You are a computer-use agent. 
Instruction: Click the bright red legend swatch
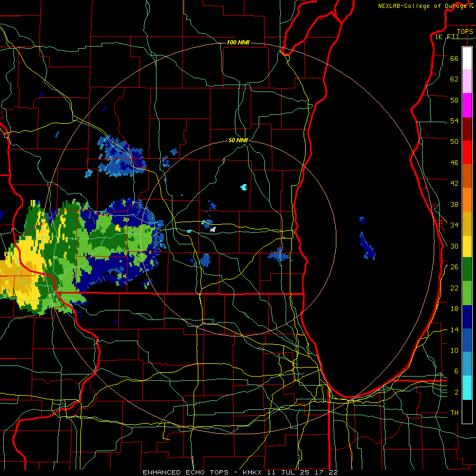coord(467,152)
